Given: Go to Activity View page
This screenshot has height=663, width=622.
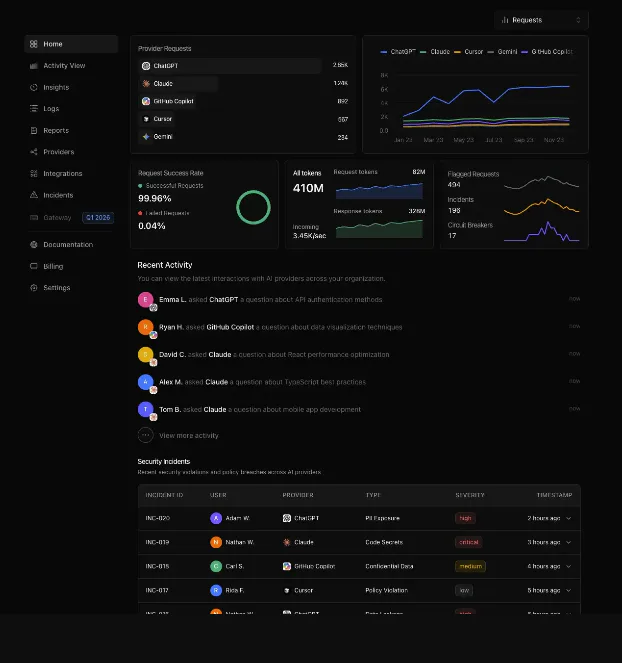Looking at the screenshot, I should click(x=71, y=66).
